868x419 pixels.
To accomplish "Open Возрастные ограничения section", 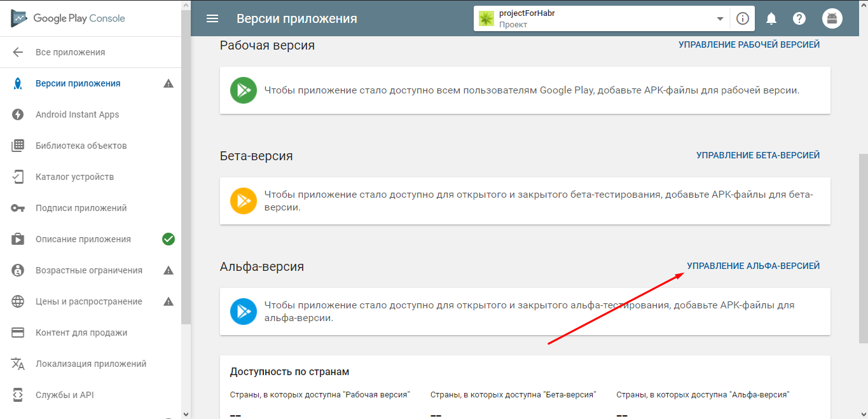I will (89, 270).
